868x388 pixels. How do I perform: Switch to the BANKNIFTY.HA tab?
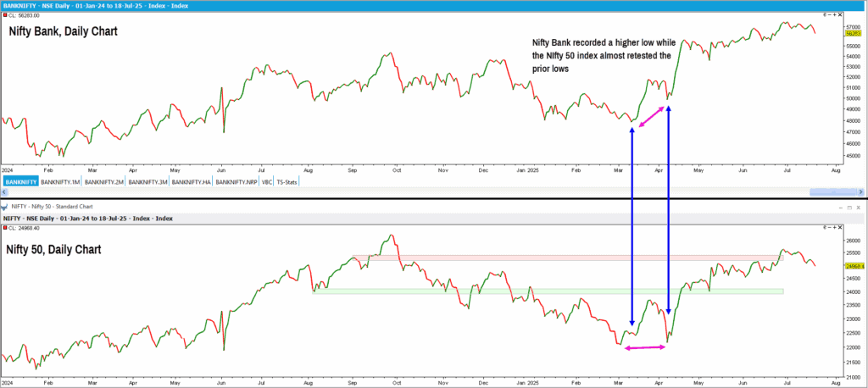tap(192, 181)
